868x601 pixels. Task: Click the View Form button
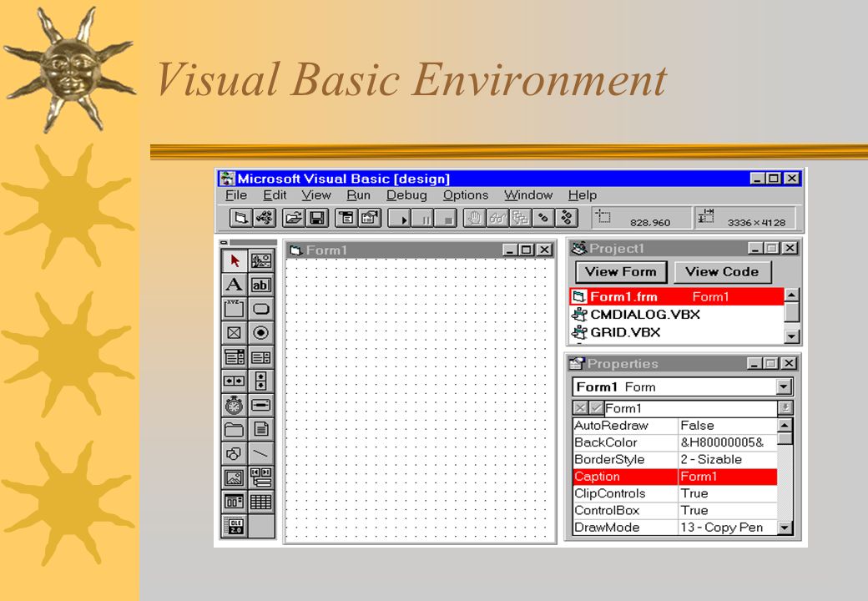[x=621, y=272]
